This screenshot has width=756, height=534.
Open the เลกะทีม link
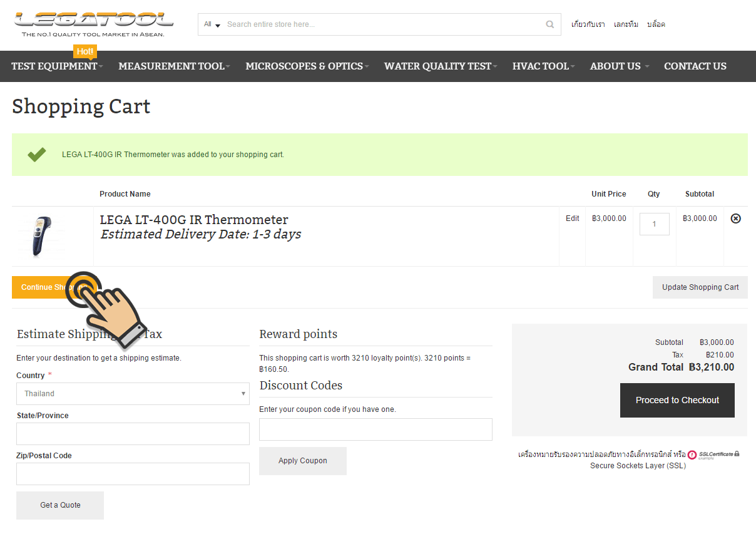click(x=626, y=24)
